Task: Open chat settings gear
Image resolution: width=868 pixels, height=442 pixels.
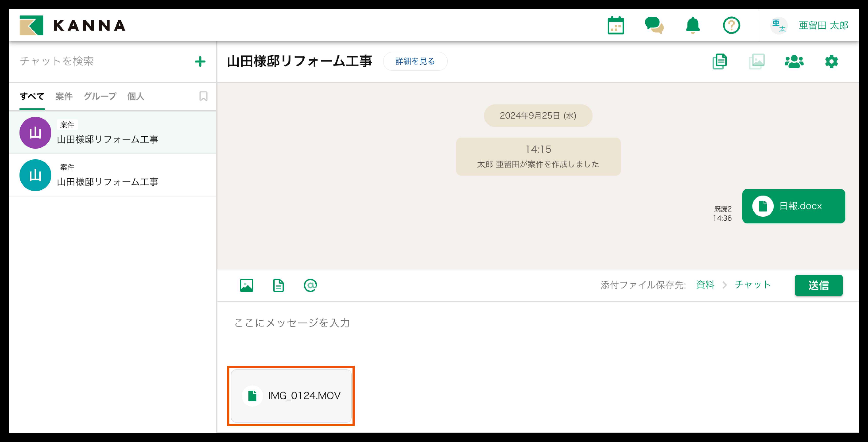Action: [831, 61]
